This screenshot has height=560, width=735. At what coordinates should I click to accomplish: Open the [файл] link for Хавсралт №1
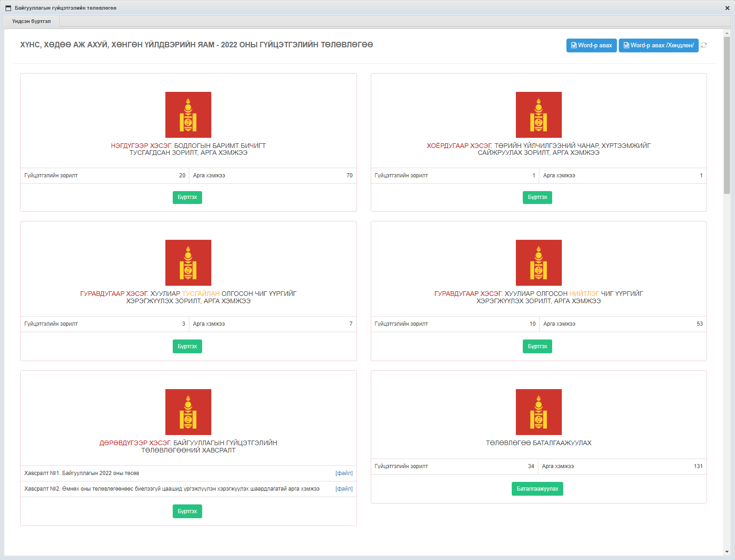click(x=344, y=473)
